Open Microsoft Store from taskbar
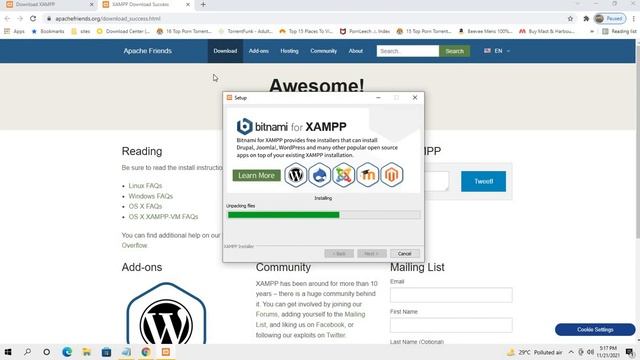Image resolution: width=640 pixels, height=360 pixels. (x=106, y=352)
